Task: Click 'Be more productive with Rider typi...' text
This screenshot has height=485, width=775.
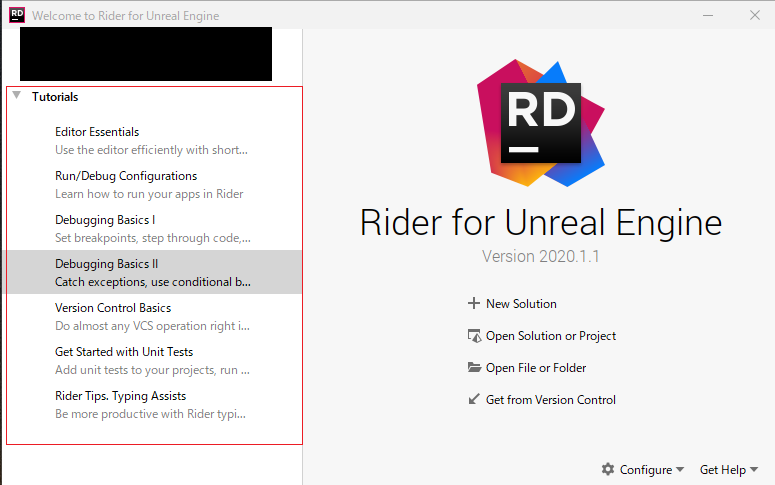Action: [150, 414]
